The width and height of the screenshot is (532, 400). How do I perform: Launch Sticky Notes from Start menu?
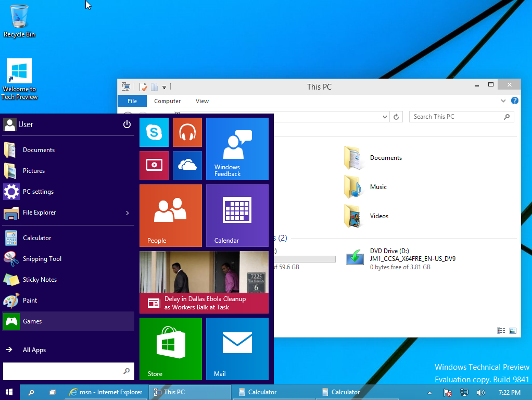(68, 280)
